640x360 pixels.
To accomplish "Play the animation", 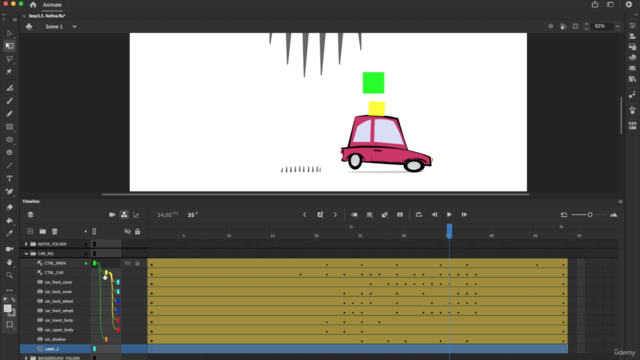I will tap(449, 215).
